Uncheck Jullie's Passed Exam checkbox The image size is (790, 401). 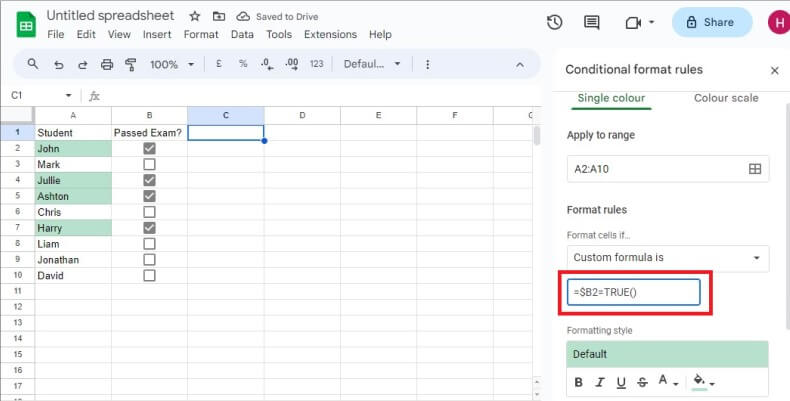point(149,180)
